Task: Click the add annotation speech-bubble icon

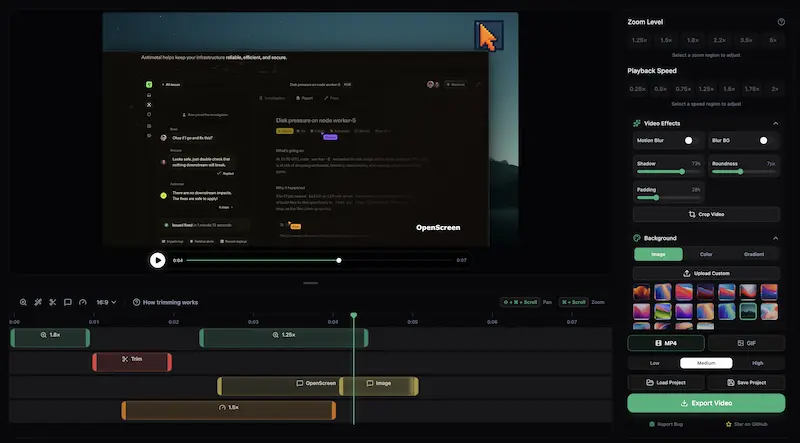Action: 68,302
